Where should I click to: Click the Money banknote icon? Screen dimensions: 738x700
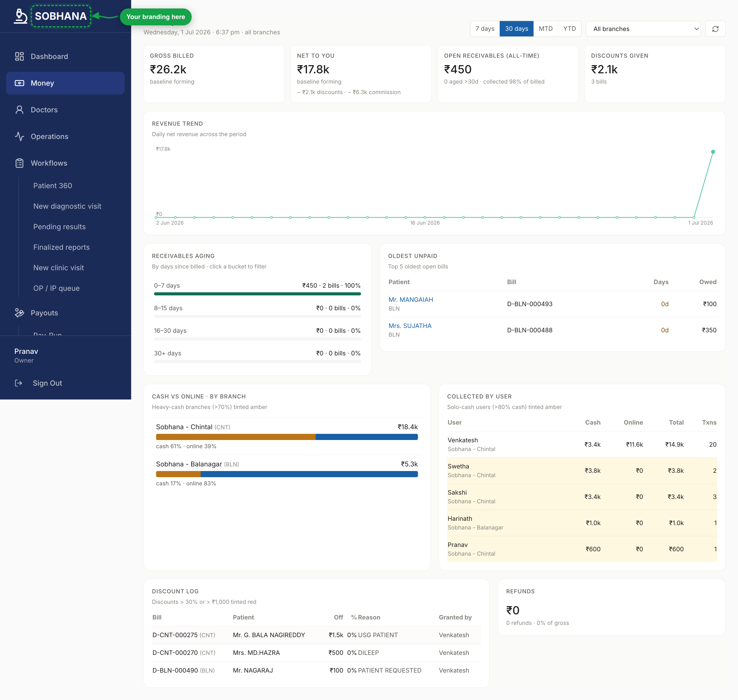19,83
